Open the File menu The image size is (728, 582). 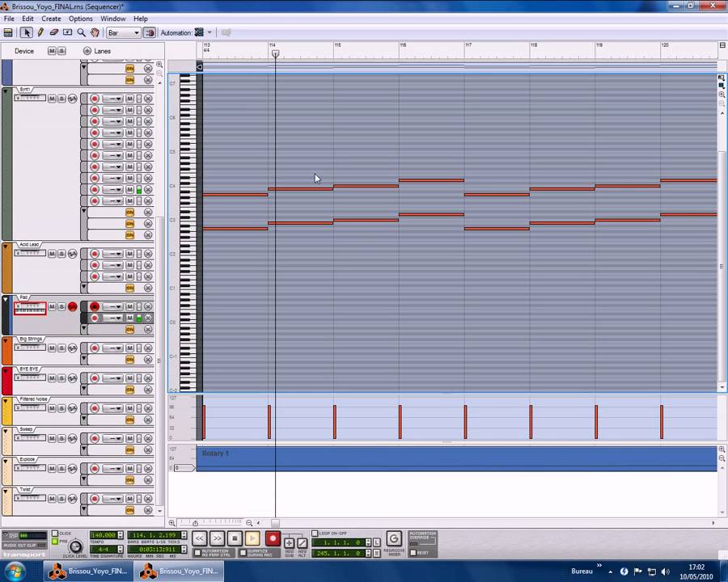click(x=9, y=19)
